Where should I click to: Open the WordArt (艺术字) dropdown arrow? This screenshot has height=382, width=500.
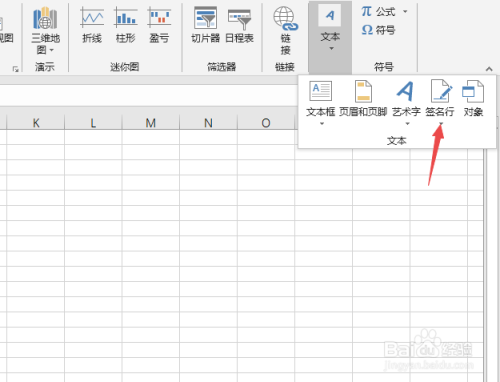(x=407, y=124)
